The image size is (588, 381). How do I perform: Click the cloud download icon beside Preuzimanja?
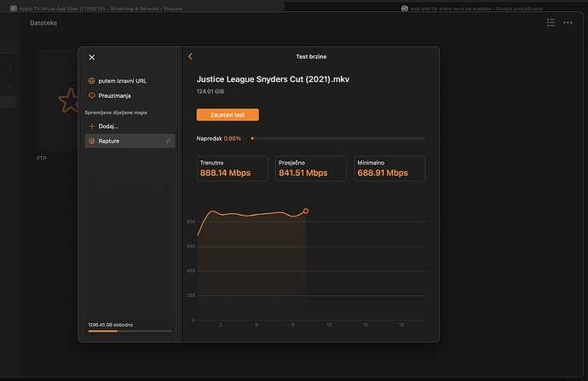pos(91,95)
